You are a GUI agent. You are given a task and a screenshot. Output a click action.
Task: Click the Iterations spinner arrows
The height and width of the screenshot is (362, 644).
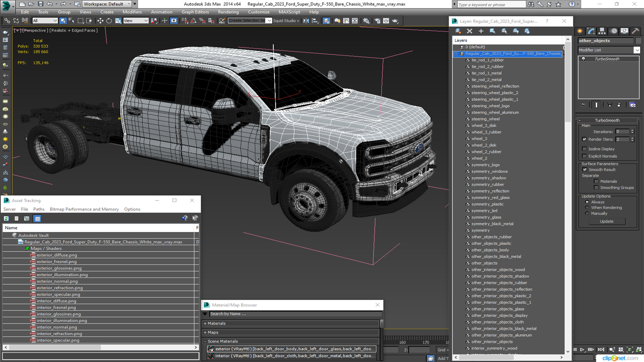click(x=632, y=132)
